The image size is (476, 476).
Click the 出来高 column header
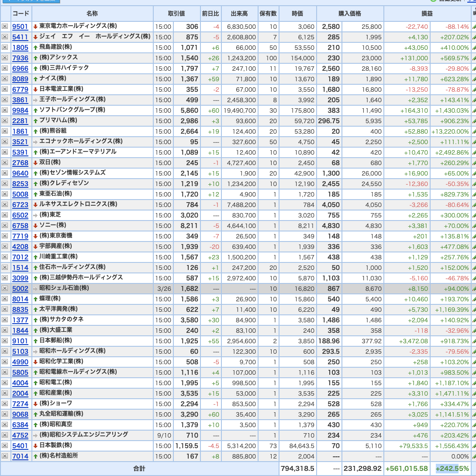pos(239,14)
